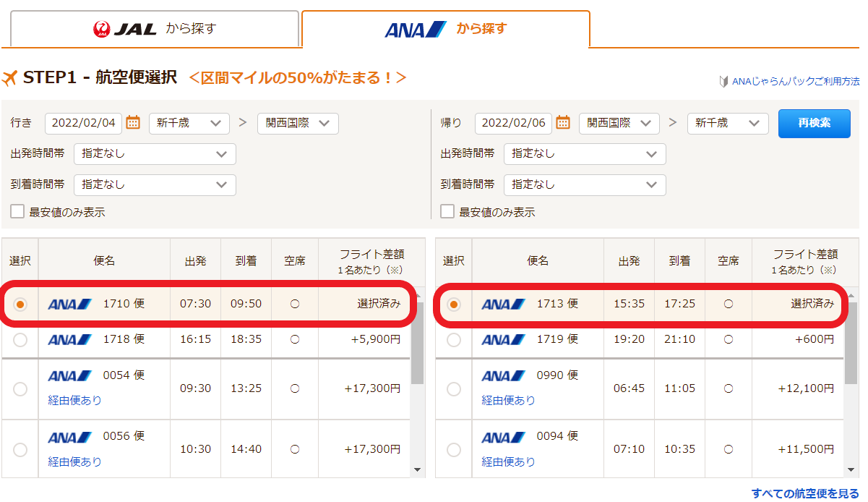Open すべての航空便を見る link

(805, 493)
